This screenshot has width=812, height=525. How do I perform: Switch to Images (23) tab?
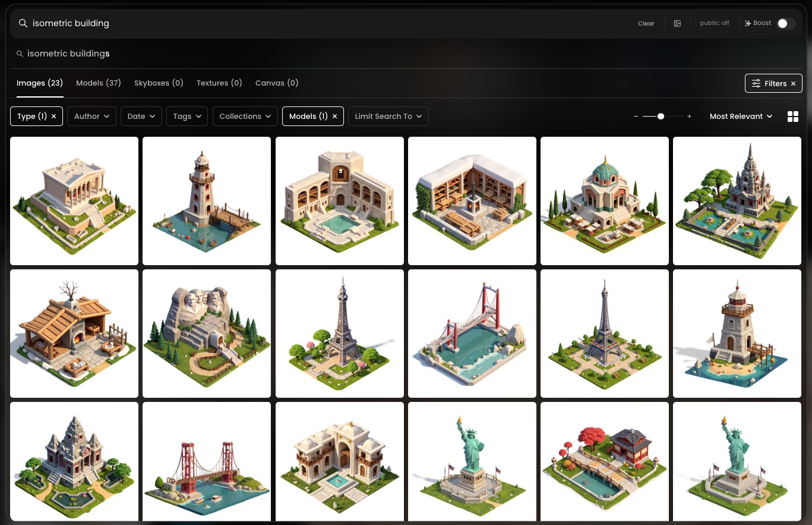[x=40, y=83]
